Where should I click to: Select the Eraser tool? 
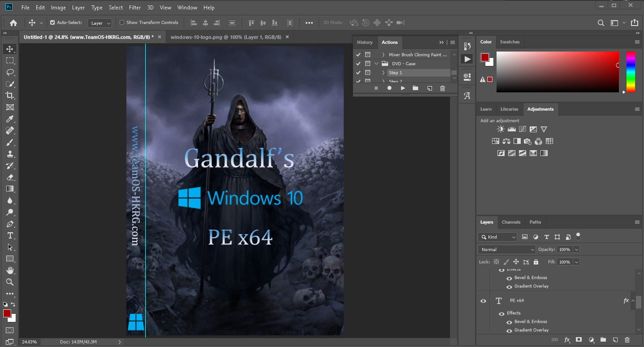click(10, 177)
